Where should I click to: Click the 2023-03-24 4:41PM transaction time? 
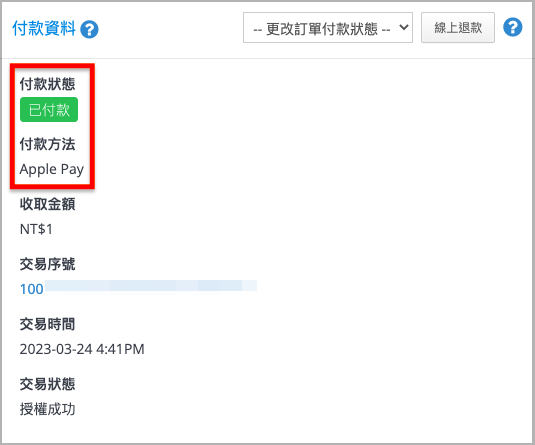pyautogui.click(x=82, y=349)
